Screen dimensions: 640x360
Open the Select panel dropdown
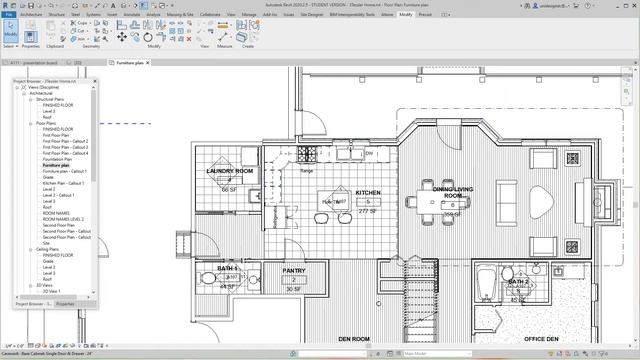coord(11,46)
